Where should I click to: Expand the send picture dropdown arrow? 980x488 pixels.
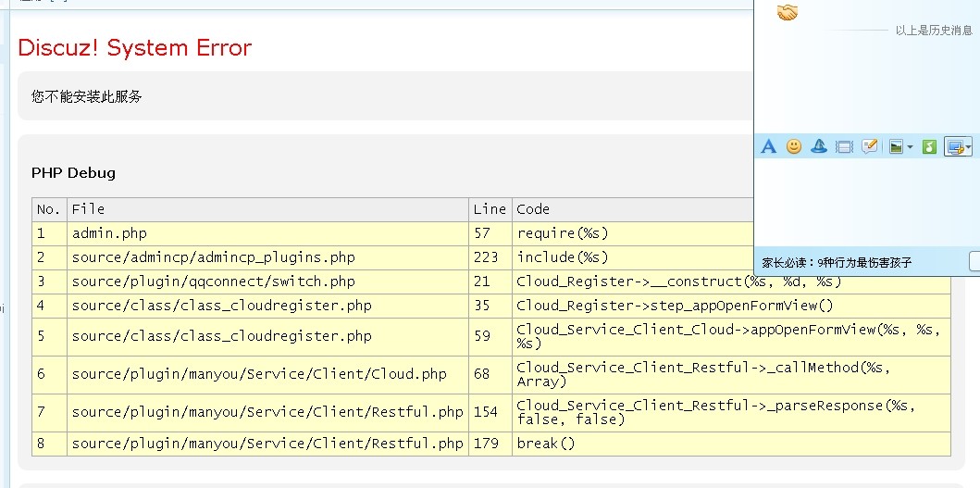(910, 147)
